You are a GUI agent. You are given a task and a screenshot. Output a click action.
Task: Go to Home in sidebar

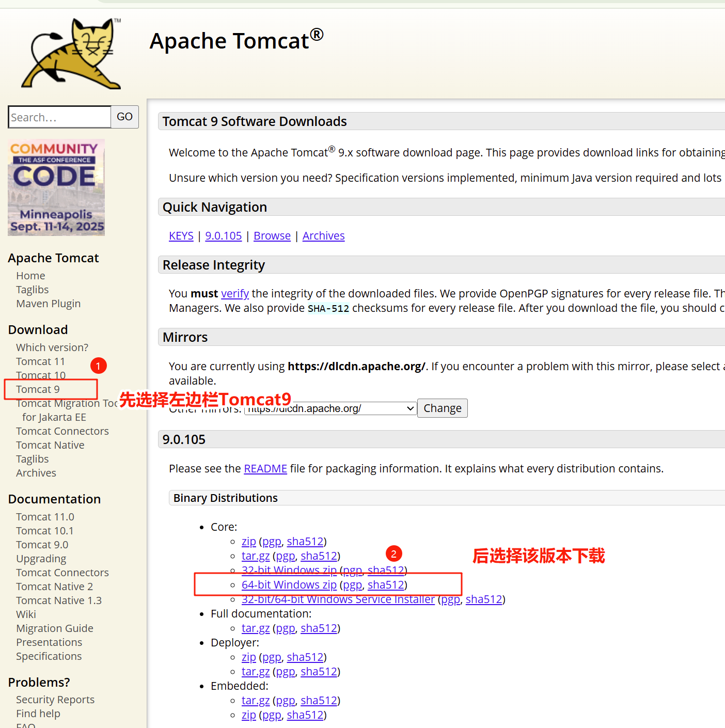coord(30,276)
